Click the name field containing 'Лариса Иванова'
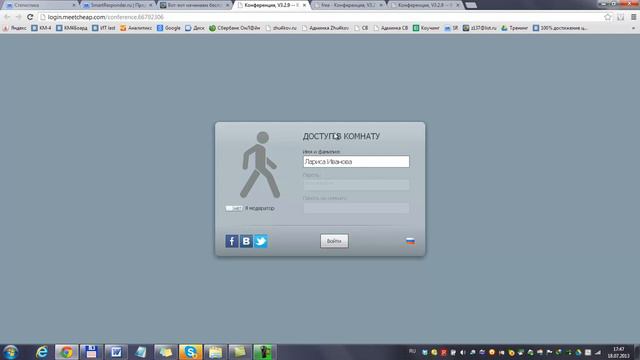The height and width of the screenshot is (360, 640). tap(356, 162)
